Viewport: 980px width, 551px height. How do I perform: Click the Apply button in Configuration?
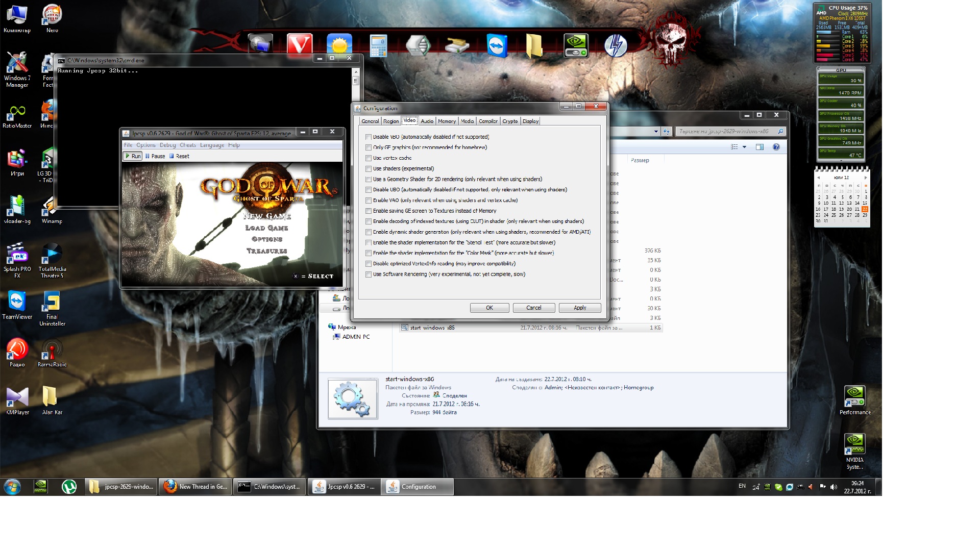(579, 308)
